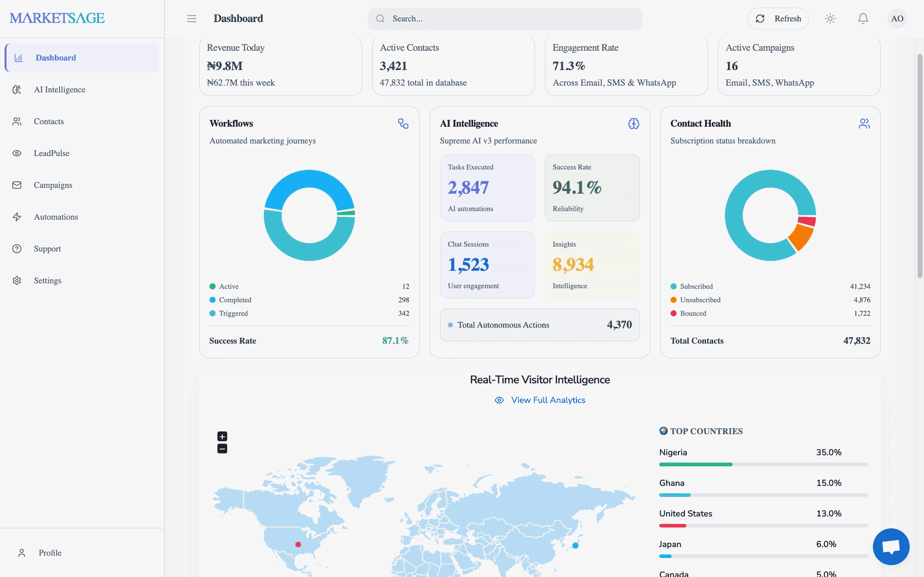Click the Contacts people icon in sidebar
The width and height of the screenshot is (924, 577).
point(17,121)
